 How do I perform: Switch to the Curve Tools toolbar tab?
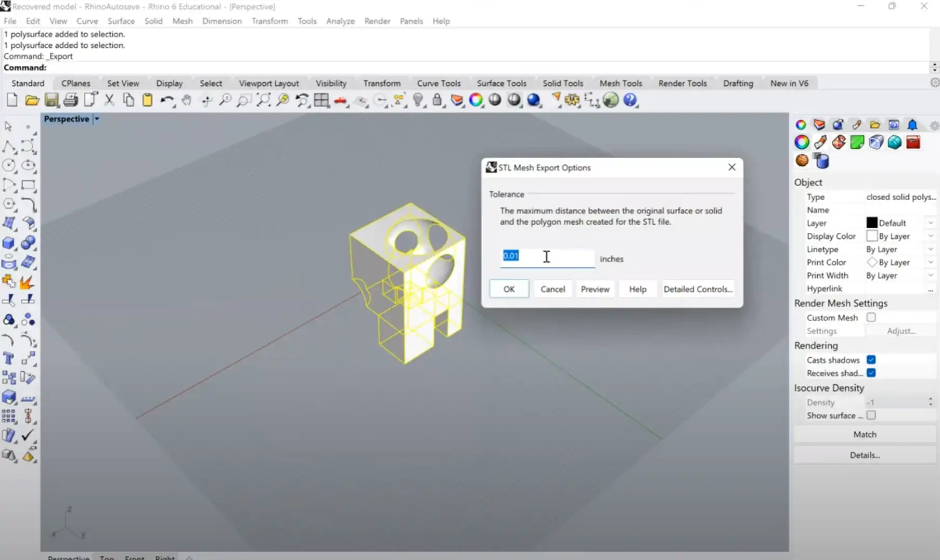pos(439,83)
